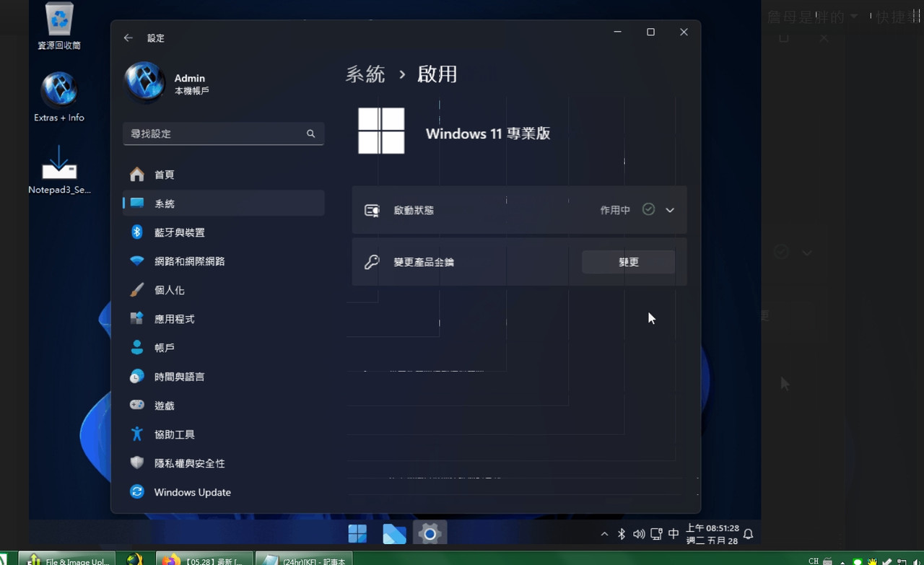Click the network display tray icon
924x565 pixels.
point(656,534)
